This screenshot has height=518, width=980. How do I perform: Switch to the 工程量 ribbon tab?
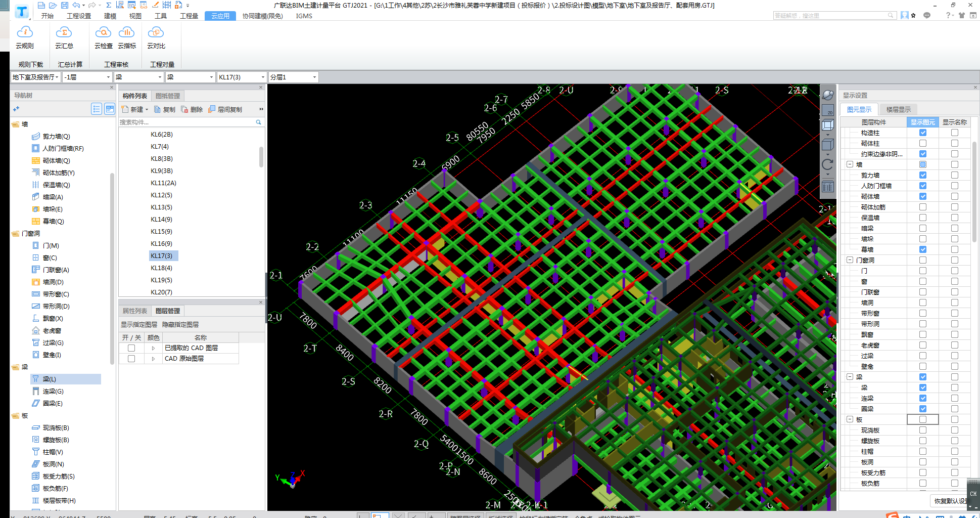click(x=189, y=16)
